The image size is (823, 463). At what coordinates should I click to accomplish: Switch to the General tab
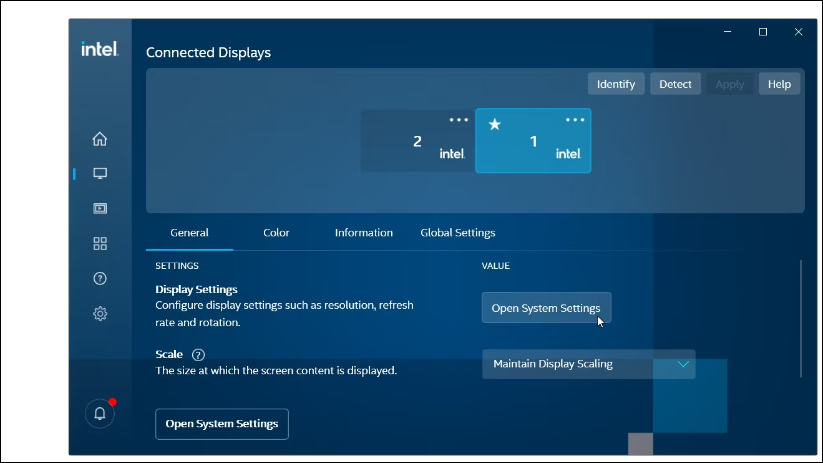pos(189,233)
